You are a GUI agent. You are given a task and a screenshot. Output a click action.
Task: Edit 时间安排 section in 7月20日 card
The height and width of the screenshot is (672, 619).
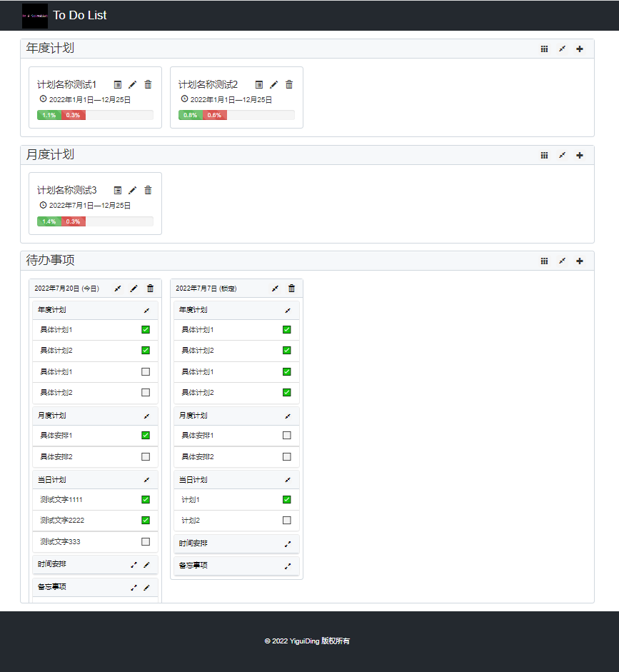pos(147,565)
